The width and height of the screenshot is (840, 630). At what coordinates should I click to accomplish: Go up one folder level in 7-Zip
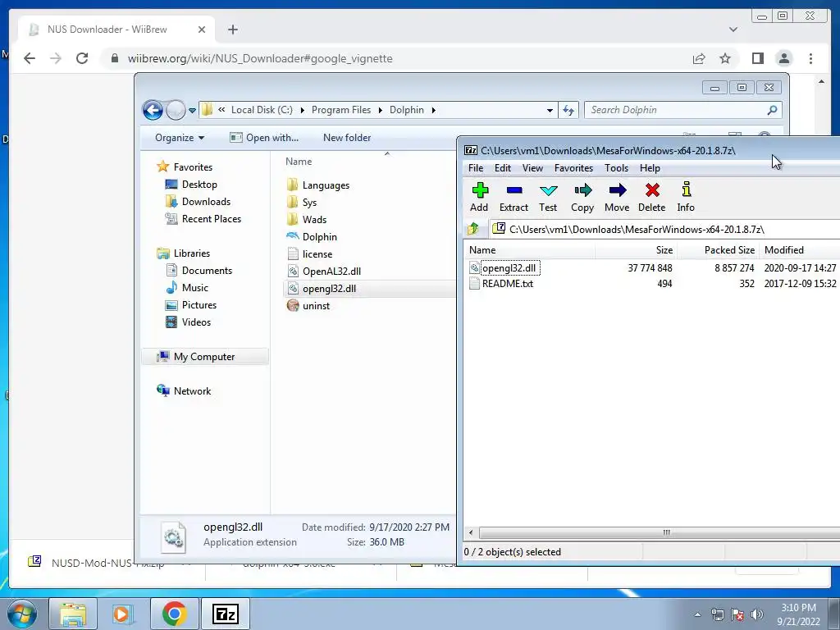pos(473,230)
